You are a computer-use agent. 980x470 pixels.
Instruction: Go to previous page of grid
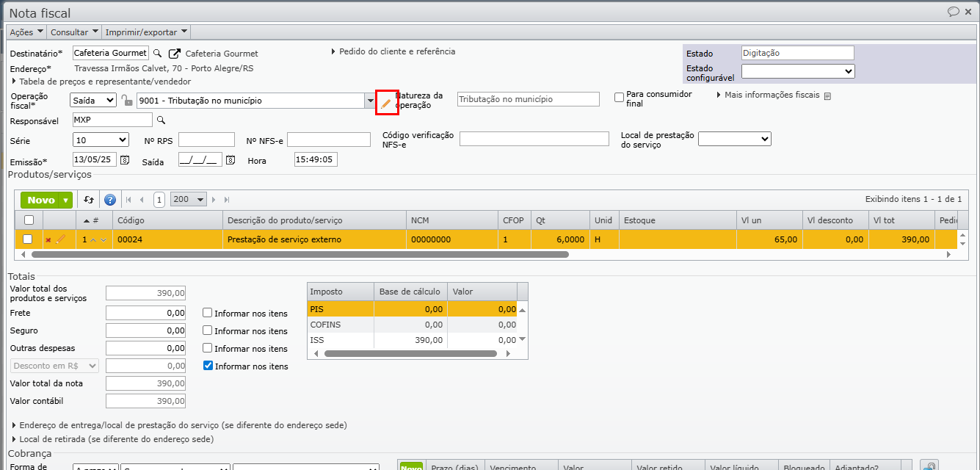(142, 200)
